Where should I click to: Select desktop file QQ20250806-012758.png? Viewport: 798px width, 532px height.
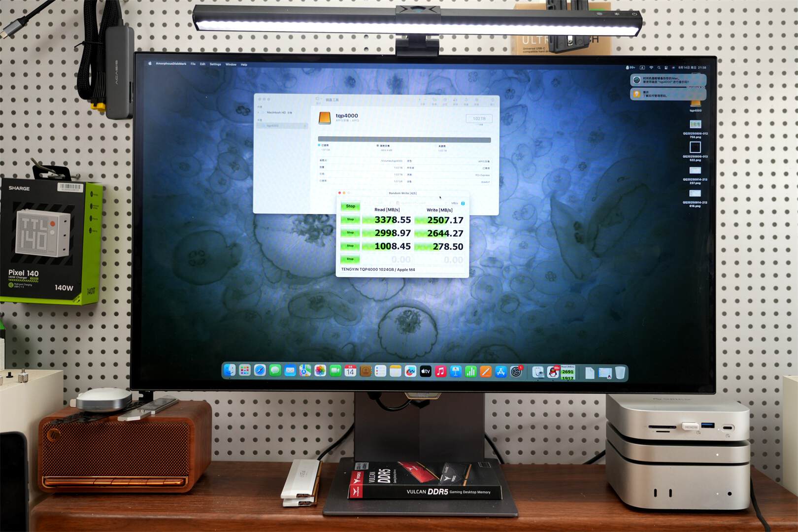695,125
